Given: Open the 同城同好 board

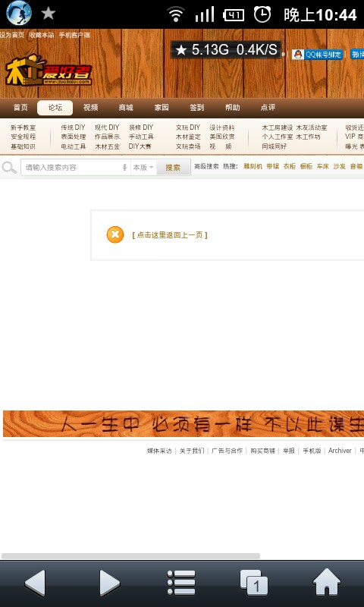Looking at the screenshot, I should pyautogui.click(x=275, y=146).
